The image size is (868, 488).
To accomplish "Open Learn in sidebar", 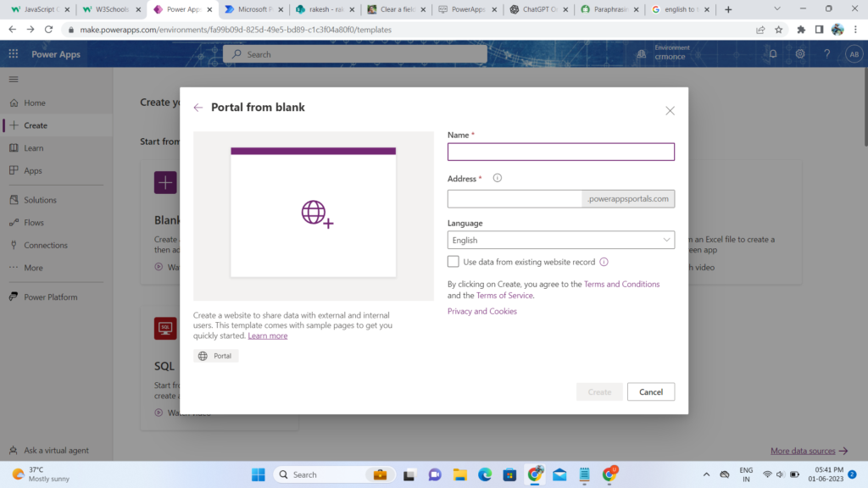I will point(57,148).
